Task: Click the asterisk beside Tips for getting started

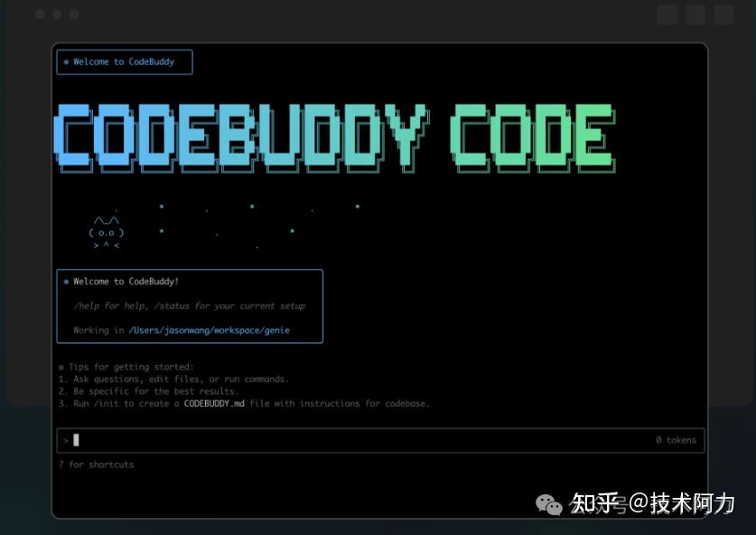Action: 61,366
